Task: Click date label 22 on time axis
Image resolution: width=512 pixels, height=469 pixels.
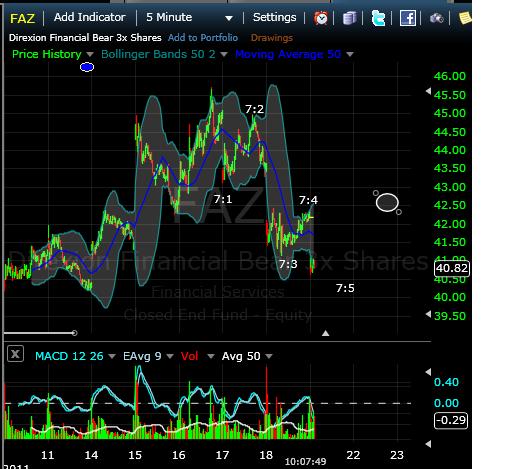Action: coord(353,455)
